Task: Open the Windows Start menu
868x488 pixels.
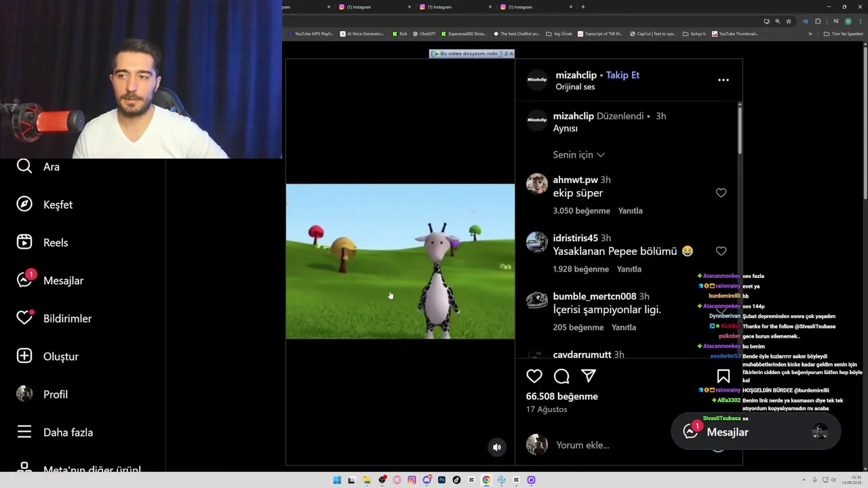Action: pos(337,480)
